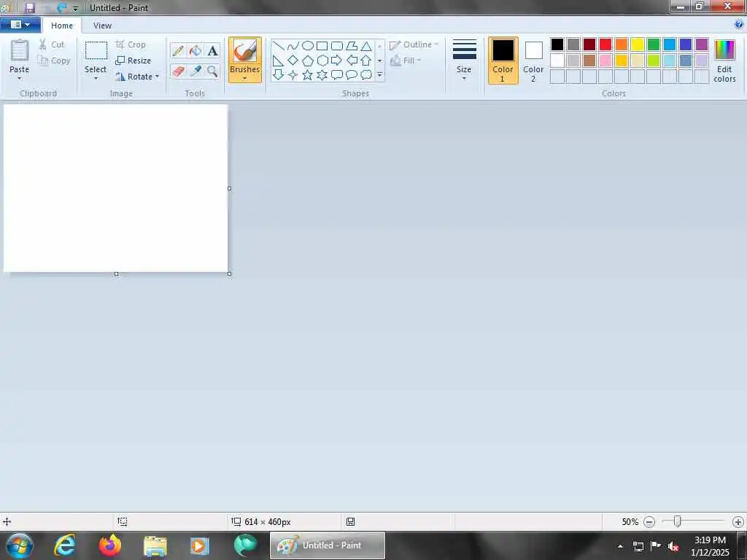747x560 pixels.
Task: Select the Eraser tool
Action: [x=178, y=71]
